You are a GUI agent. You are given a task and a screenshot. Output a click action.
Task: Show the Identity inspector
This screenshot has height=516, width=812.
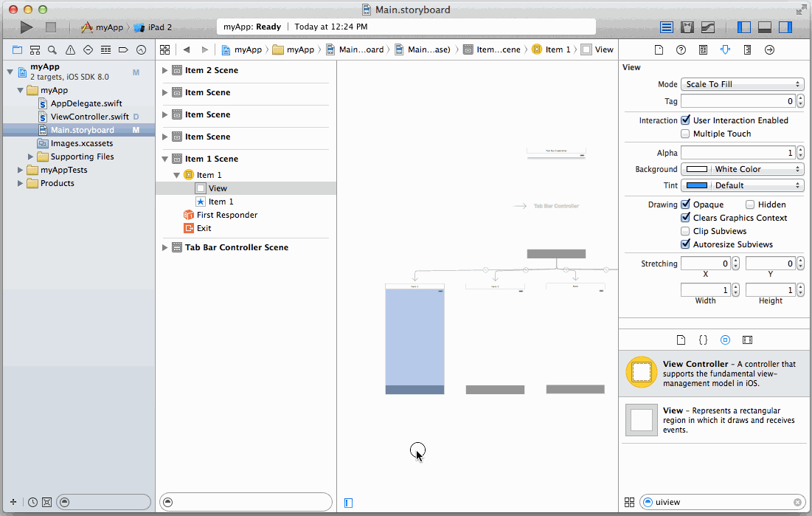pyautogui.click(x=703, y=49)
